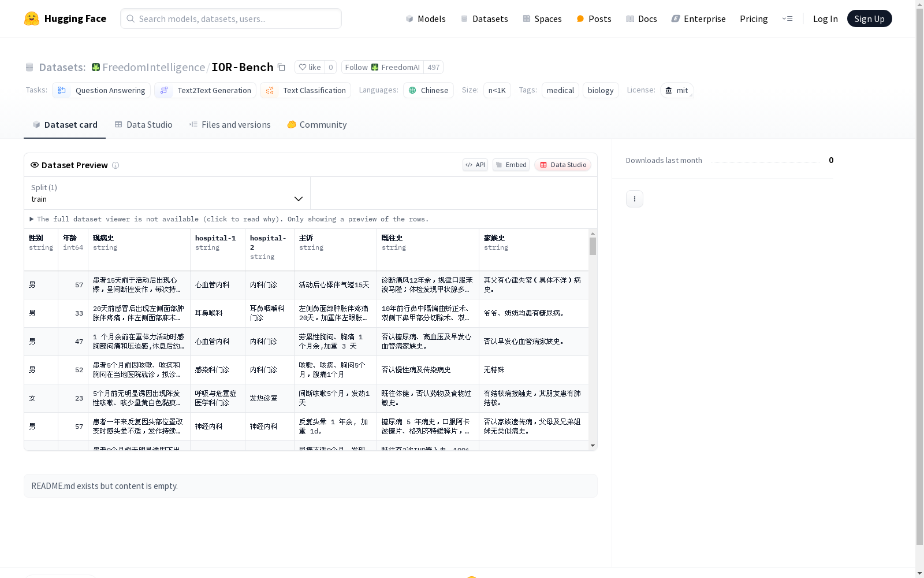The image size is (924, 578).
Task: Click the Hugging Face logo icon
Action: pyautogui.click(x=32, y=18)
